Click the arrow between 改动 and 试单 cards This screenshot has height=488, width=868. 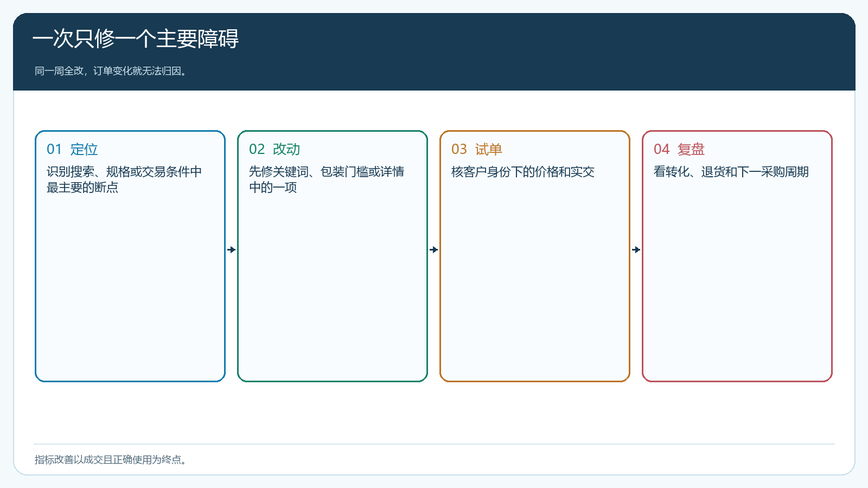click(x=434, y=249)
